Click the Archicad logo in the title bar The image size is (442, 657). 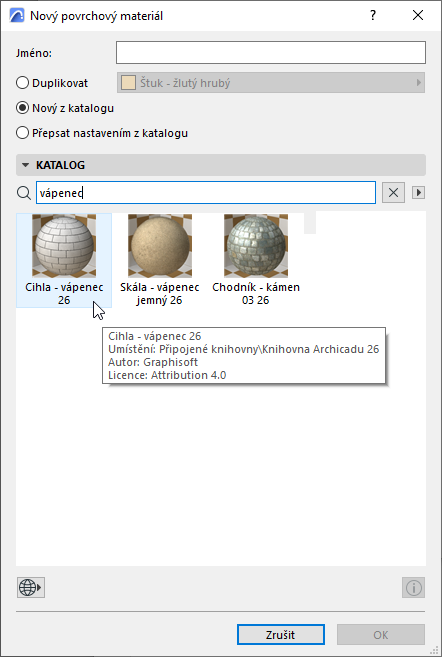coord(16,16)
